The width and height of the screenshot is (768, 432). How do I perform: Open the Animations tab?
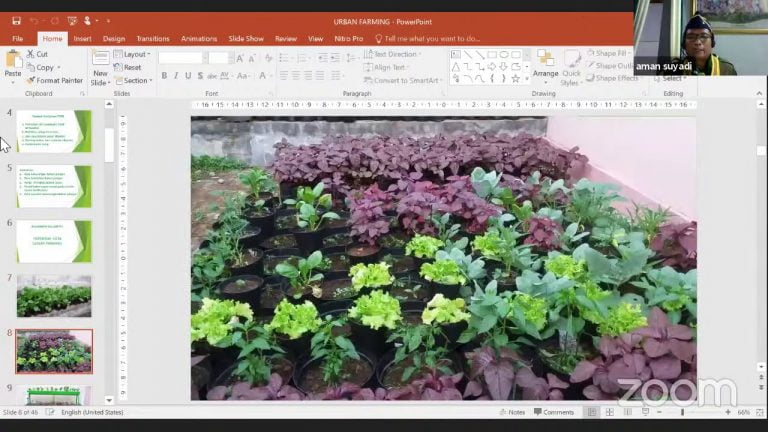[199, 39]
